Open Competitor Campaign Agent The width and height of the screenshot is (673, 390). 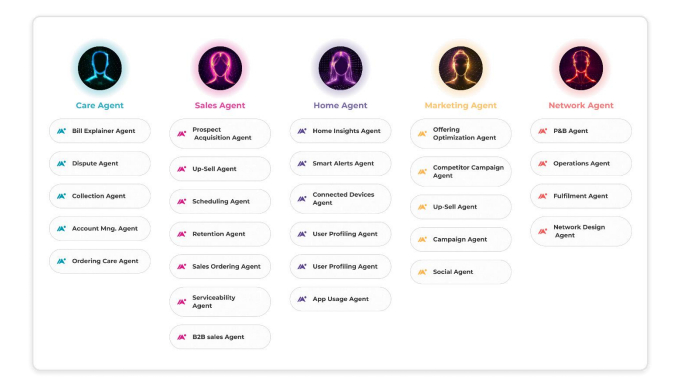click(461, 171)
